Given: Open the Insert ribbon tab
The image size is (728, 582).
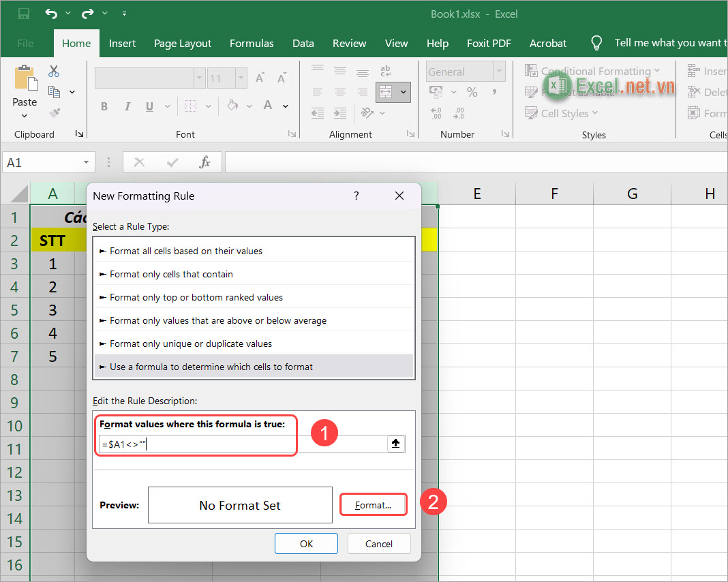Looking at the screenshot, I should coord(122,43).
